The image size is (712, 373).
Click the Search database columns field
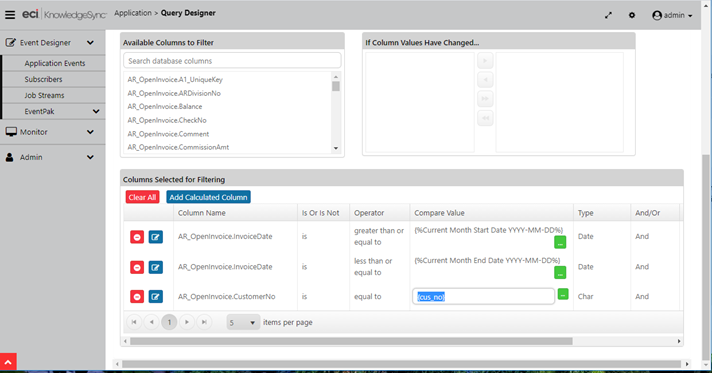[232, 61]
